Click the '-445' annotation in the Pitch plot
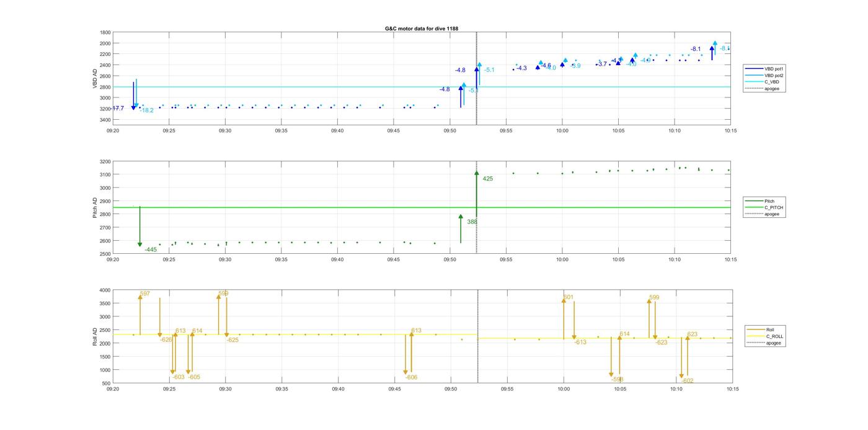Viewport: 868px width, 430px height. (151, 249)
